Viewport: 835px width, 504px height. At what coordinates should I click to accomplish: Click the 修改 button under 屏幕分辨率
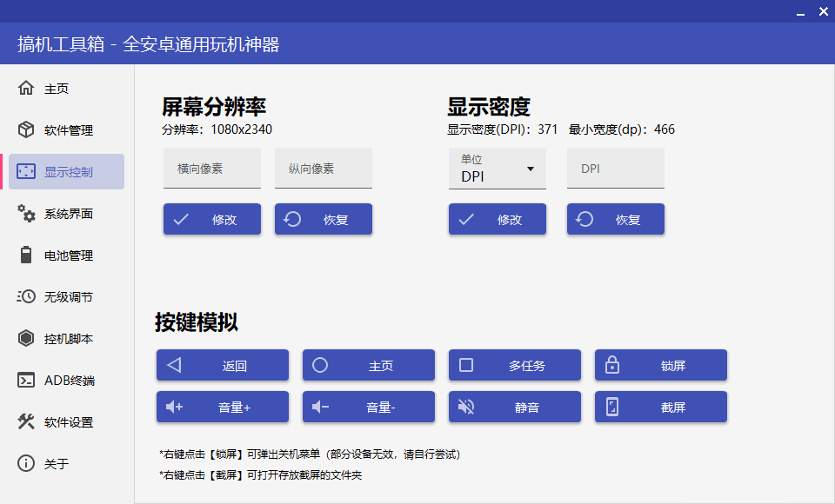pos(211,219)
